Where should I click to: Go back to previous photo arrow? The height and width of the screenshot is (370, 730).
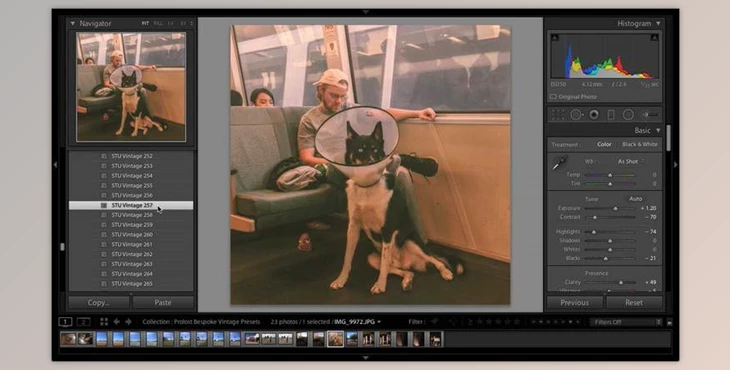[116, 322]
